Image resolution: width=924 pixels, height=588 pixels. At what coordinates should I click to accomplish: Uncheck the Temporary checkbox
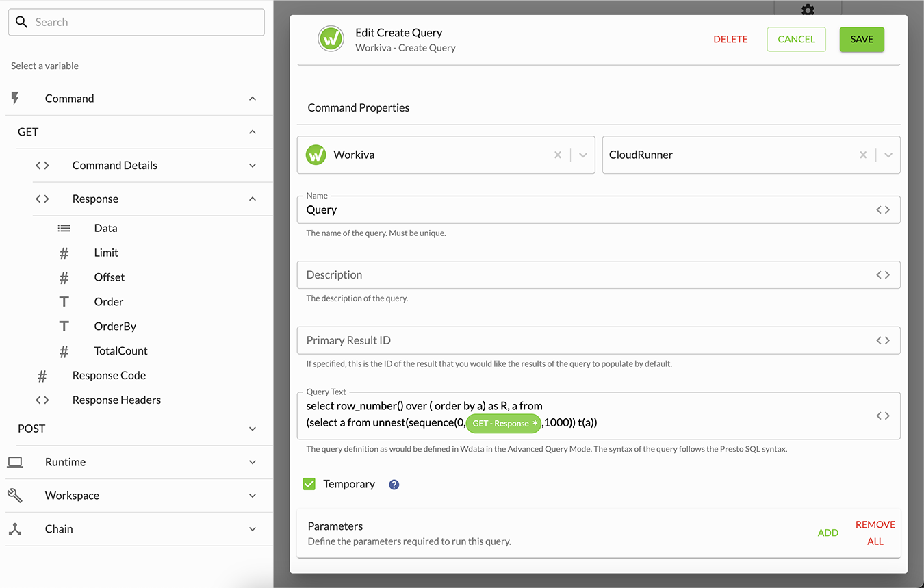309,484
